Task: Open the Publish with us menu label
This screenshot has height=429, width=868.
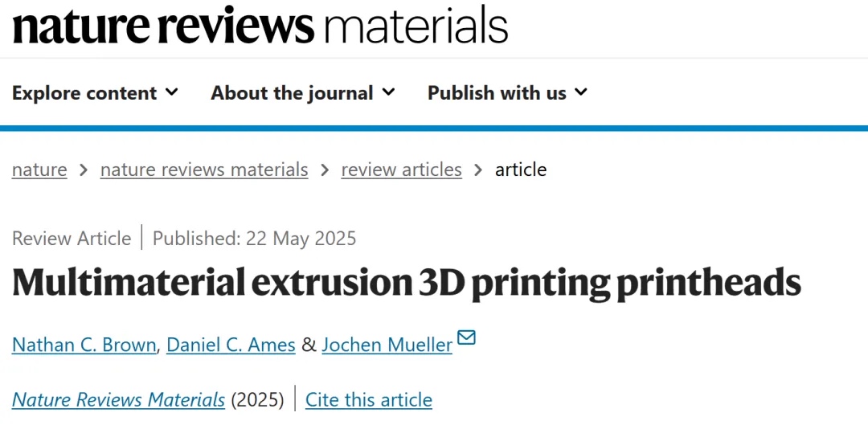Action: tap(497, 93)
